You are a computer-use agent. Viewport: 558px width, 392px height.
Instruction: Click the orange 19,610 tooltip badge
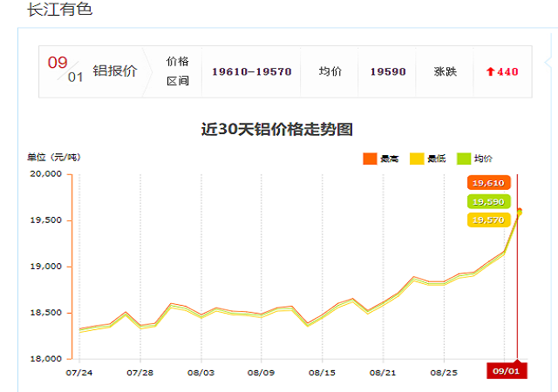click(487, 183)
